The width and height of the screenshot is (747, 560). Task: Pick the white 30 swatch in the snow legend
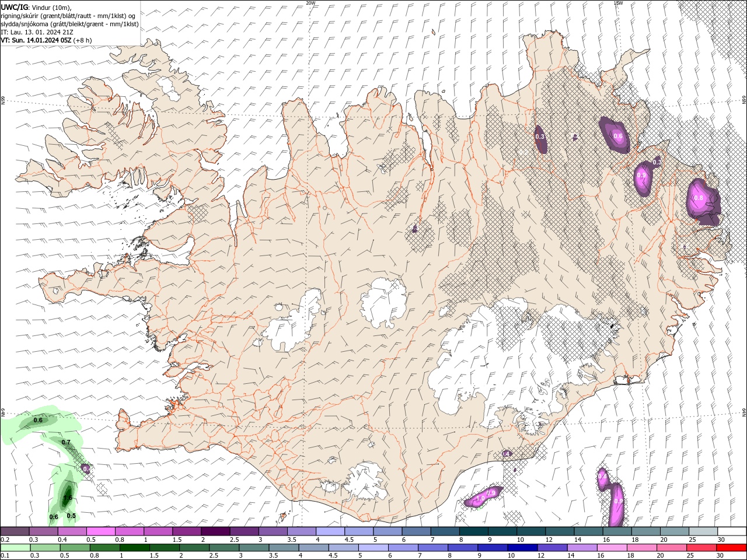[x=732, y=531]
